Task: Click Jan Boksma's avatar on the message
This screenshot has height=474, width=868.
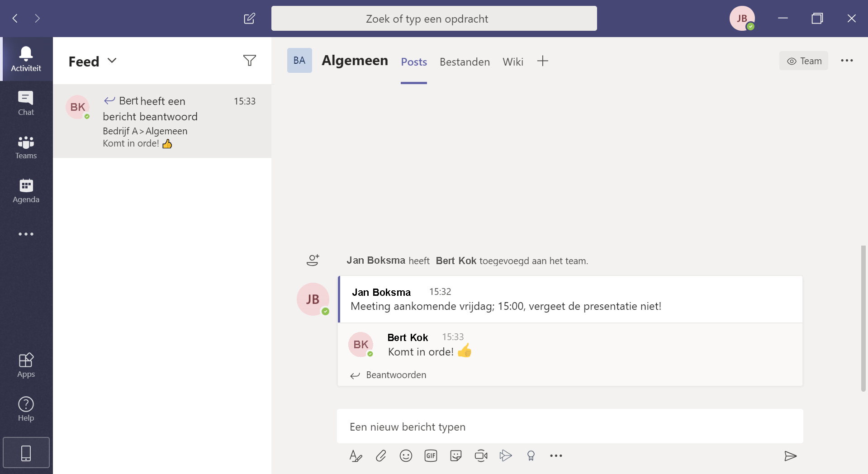Action: pos(313,299)
